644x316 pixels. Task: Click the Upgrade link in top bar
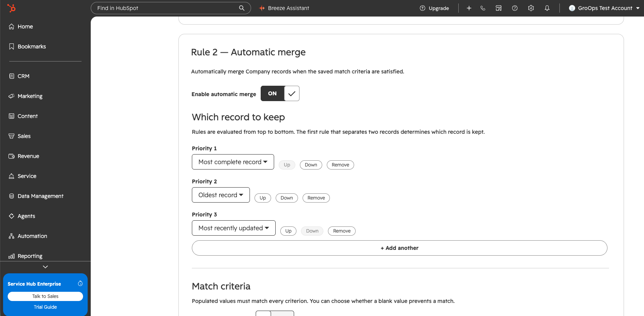pyautogui.click(x=434, y=8)
